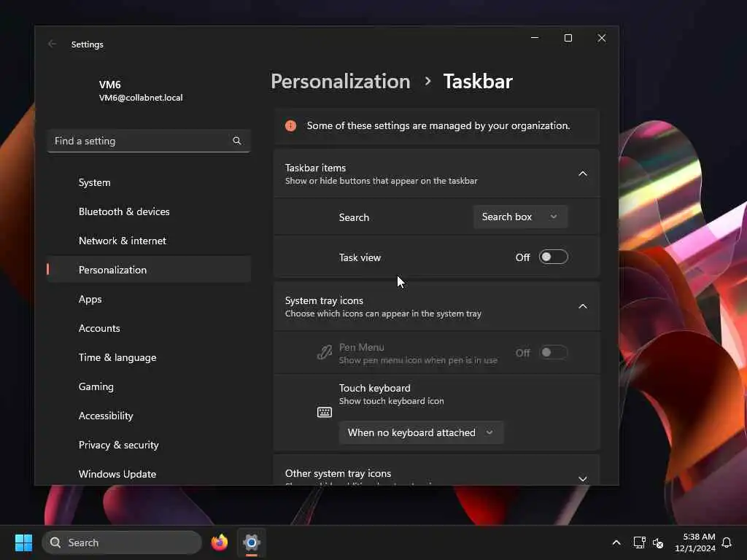This screenshot has height=560, width=747.
Task: Open Accessibility settings category
Action: 149,416
